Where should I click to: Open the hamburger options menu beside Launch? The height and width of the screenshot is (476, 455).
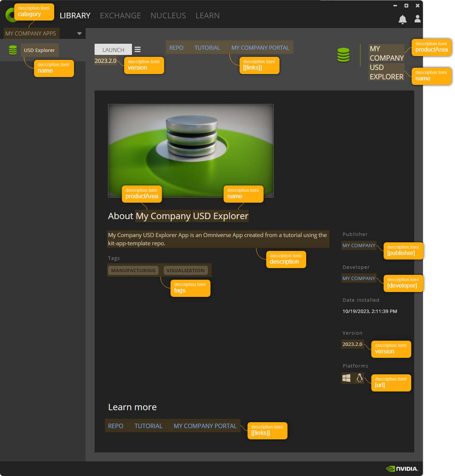[138, 49]
